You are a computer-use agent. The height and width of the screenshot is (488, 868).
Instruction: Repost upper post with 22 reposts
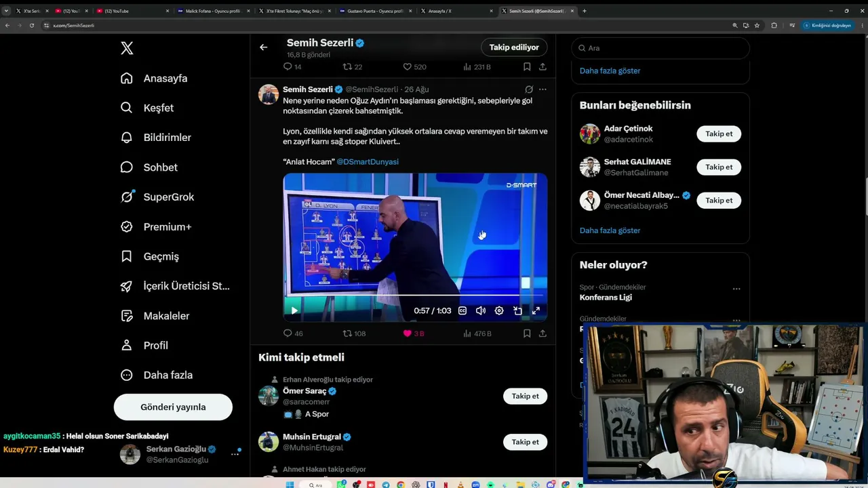pos(353,67)
